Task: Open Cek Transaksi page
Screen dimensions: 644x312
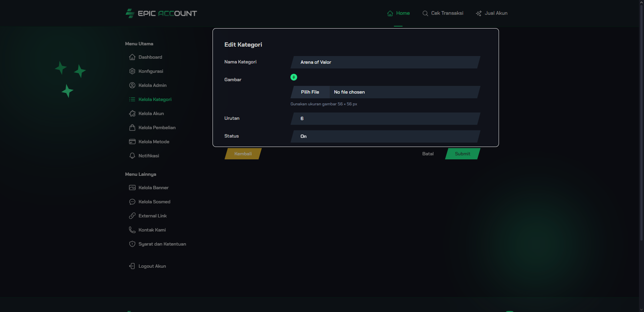Action: 443,13
